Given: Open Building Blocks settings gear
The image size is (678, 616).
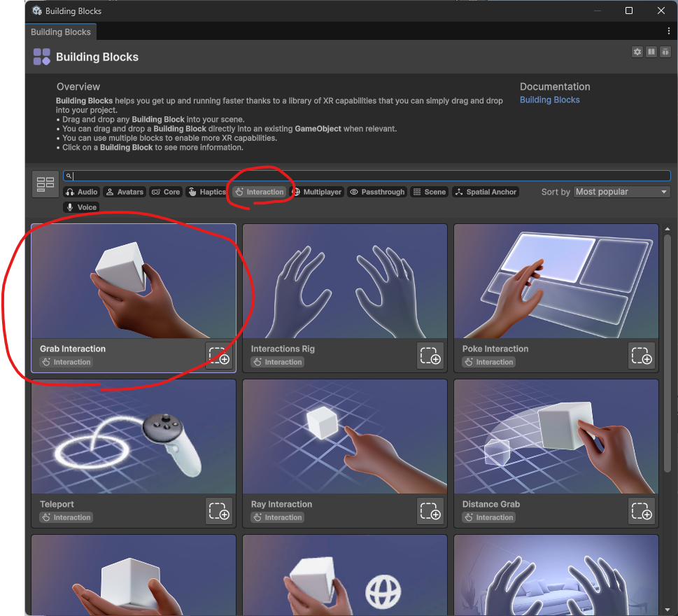Looking at the screenshot, I should click(x=637, y=52).
